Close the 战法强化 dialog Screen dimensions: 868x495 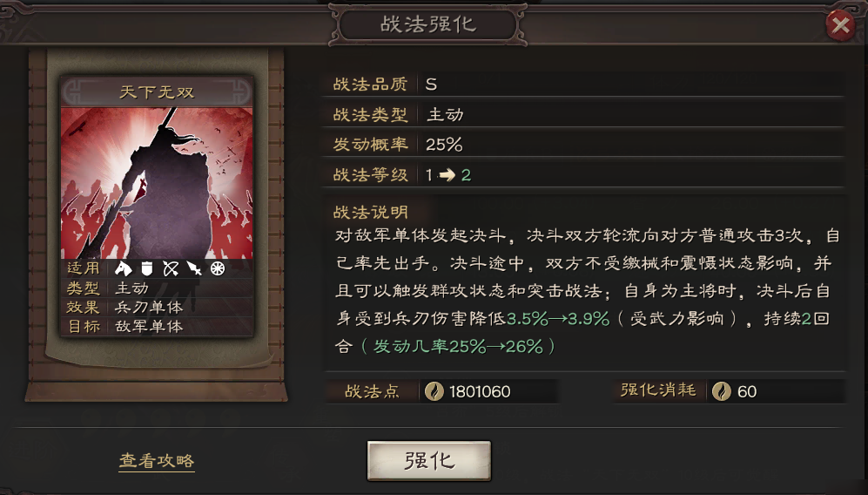[840, 24]
